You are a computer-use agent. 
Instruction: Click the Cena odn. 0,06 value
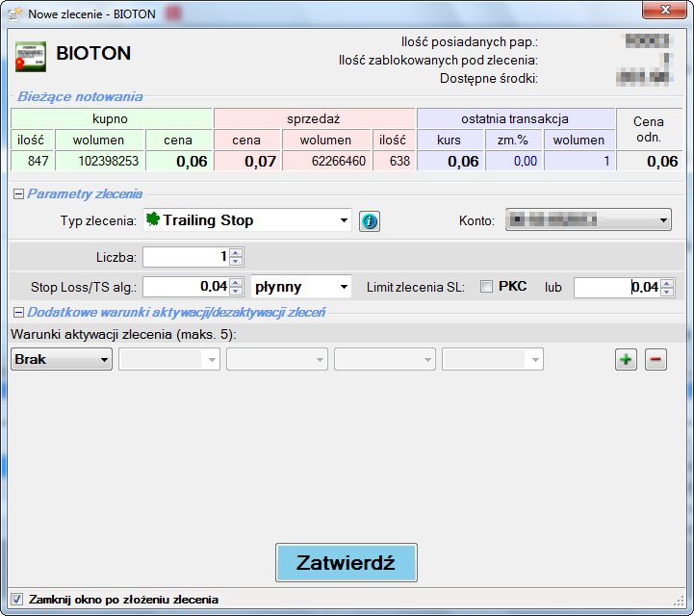pos(650,161)
